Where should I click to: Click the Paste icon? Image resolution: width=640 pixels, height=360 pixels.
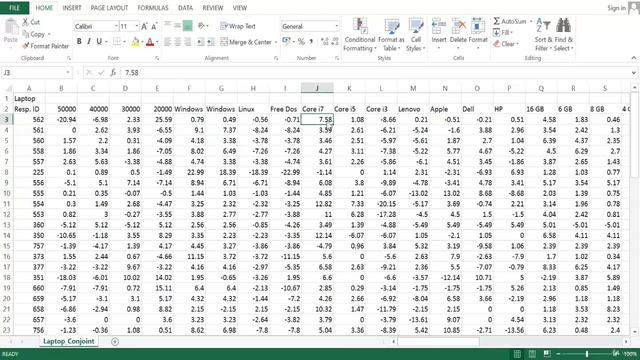(x=11, y=27)
